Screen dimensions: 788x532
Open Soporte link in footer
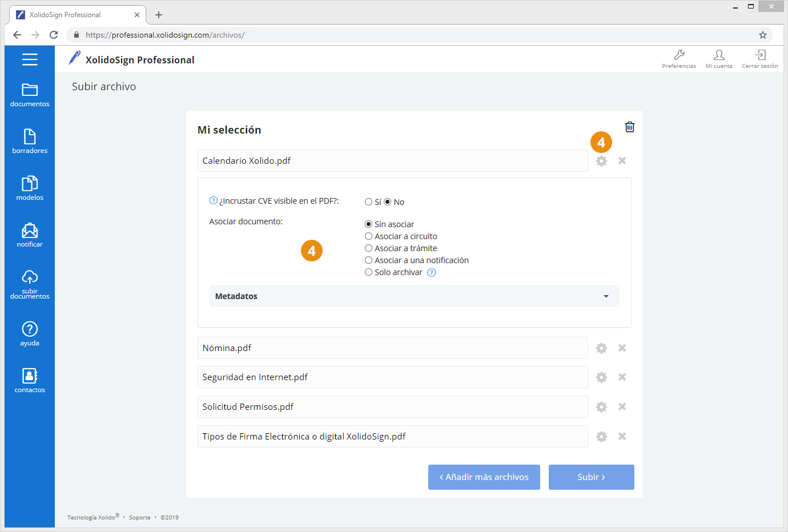coord(140,518)
